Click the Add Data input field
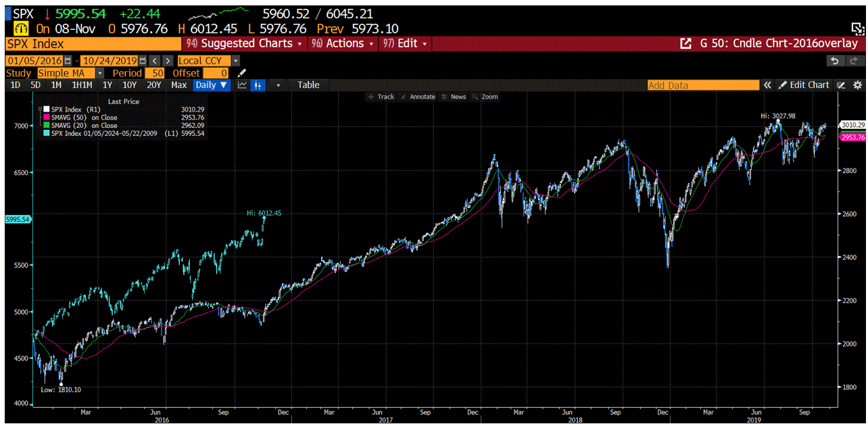This screenshot has width=868, height=424. (x=703, y=85)
